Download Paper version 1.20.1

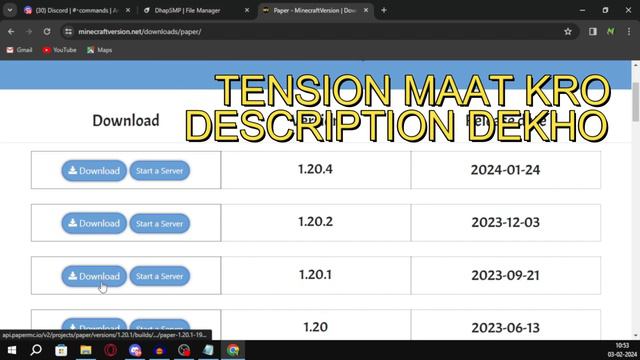tap(94, 276)
